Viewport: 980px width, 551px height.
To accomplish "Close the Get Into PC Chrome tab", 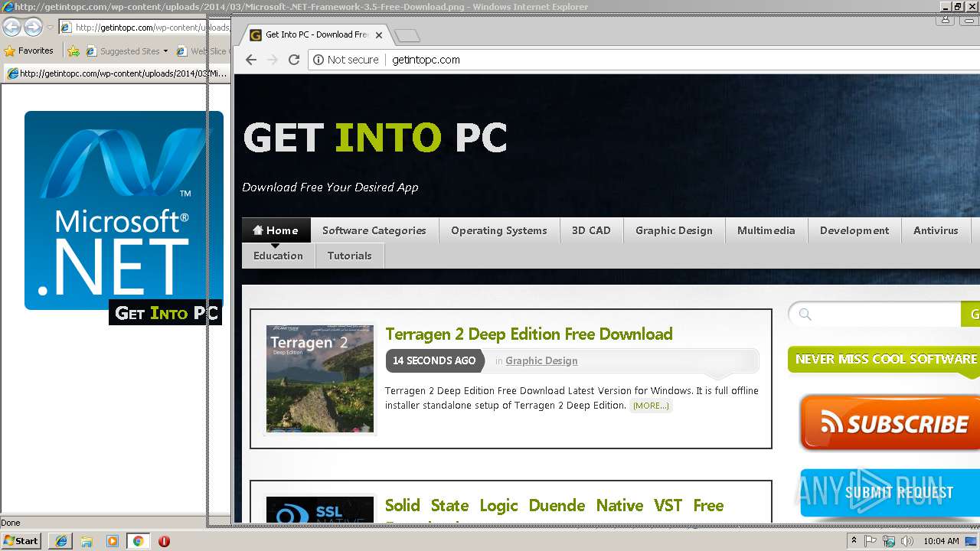I will pyautogui.click(x=379, y=35).
